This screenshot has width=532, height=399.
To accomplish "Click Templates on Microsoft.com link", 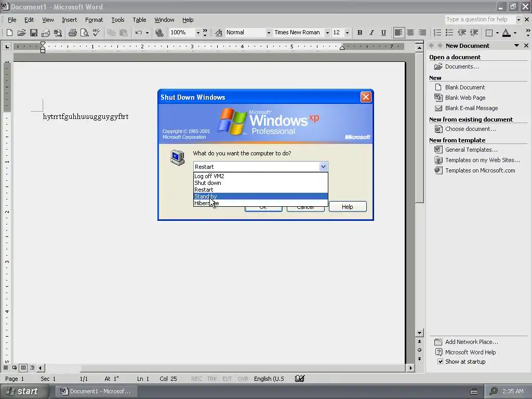I will 480,170.
